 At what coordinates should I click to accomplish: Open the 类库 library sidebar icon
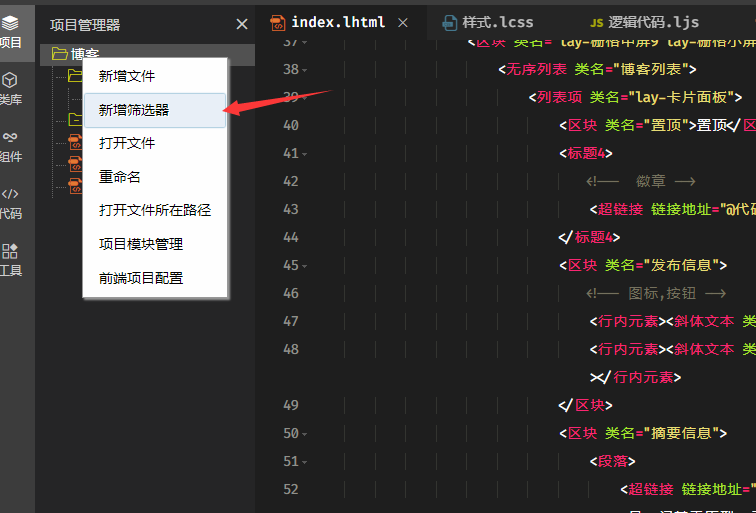[x=11, y=80]
